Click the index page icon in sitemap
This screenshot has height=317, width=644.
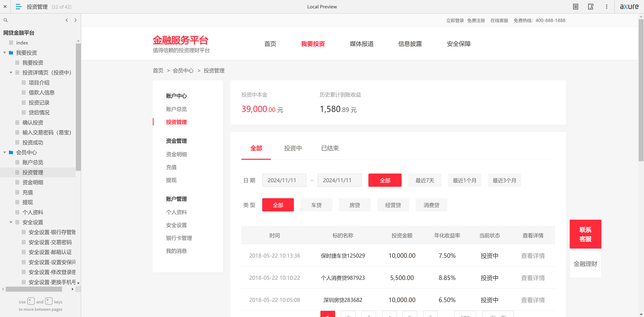point(11,43)
